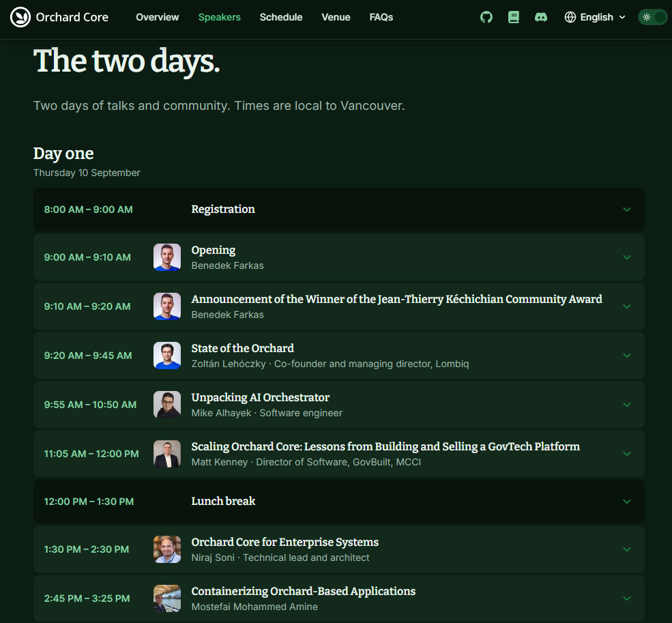Viewport: 672px width, 623px height.
Task: Click Niraj Soni's speaker photo
Action: pyautogui.click(x=167, y=549)
